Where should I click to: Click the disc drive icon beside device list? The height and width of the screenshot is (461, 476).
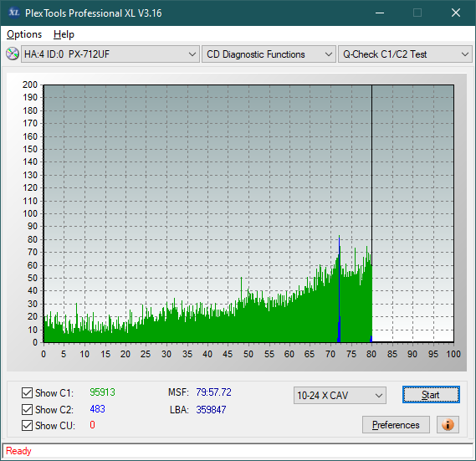13,54
